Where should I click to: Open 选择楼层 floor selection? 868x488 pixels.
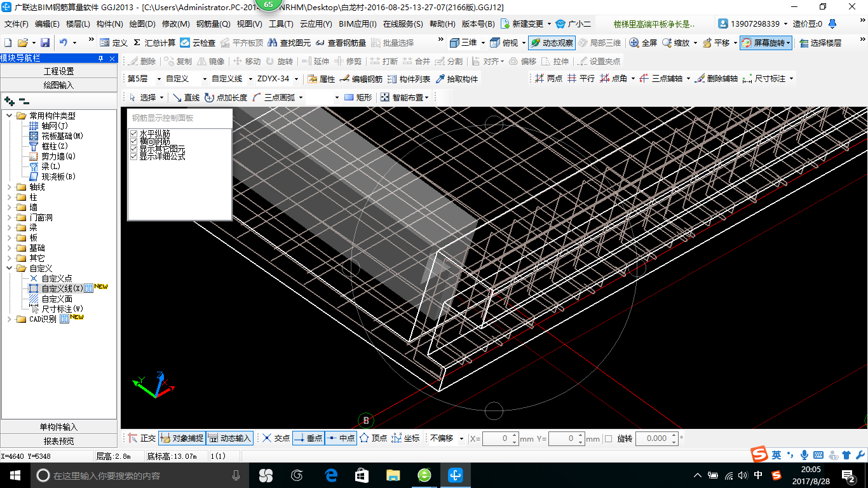pyautogui.click(x=820, y=43)
